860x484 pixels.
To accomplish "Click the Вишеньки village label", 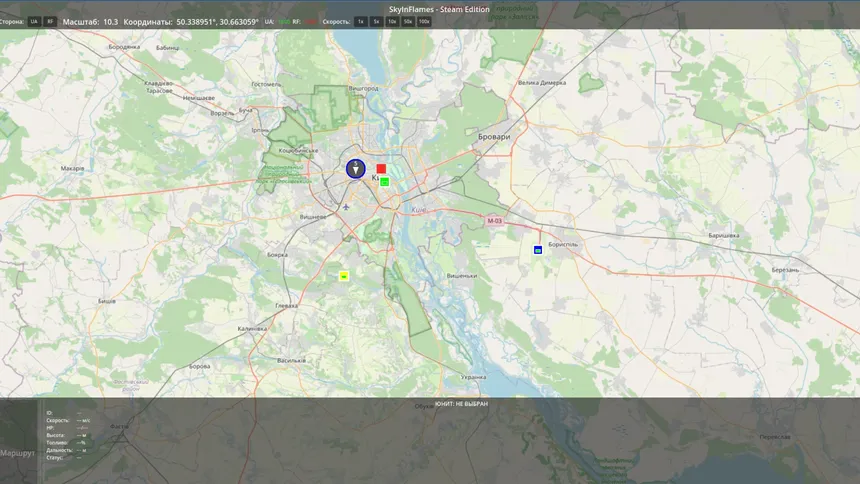I will pos(462,276).
